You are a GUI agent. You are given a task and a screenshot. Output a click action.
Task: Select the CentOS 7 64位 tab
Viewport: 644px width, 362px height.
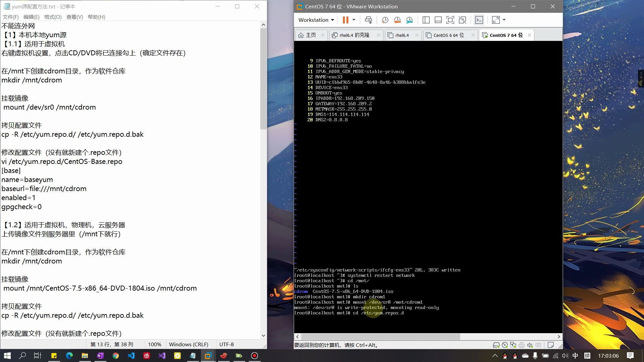(x=506, y=35)
